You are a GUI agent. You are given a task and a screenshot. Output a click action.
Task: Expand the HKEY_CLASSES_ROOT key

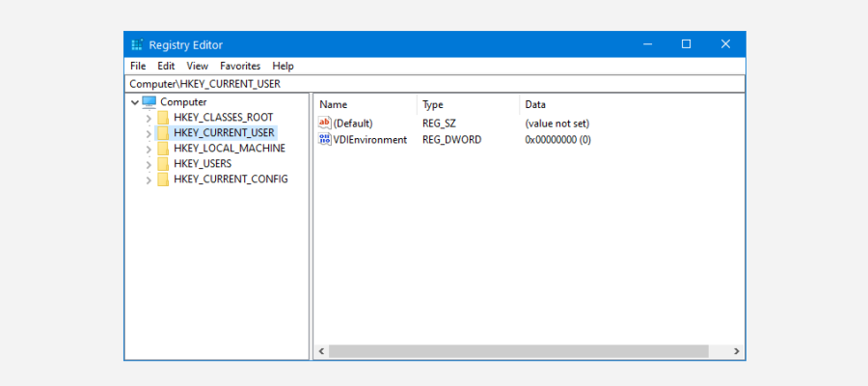[149, 118]
